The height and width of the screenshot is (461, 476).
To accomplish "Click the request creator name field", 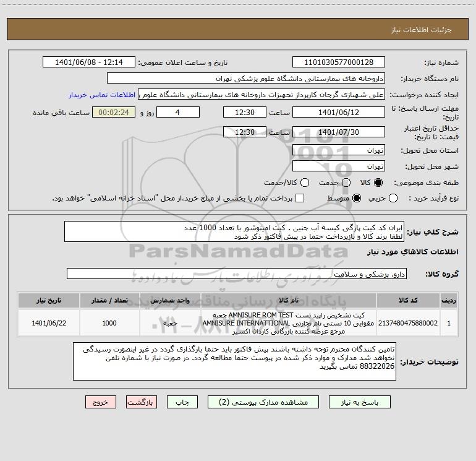I will pyautogui.click(x=261, y=95).
